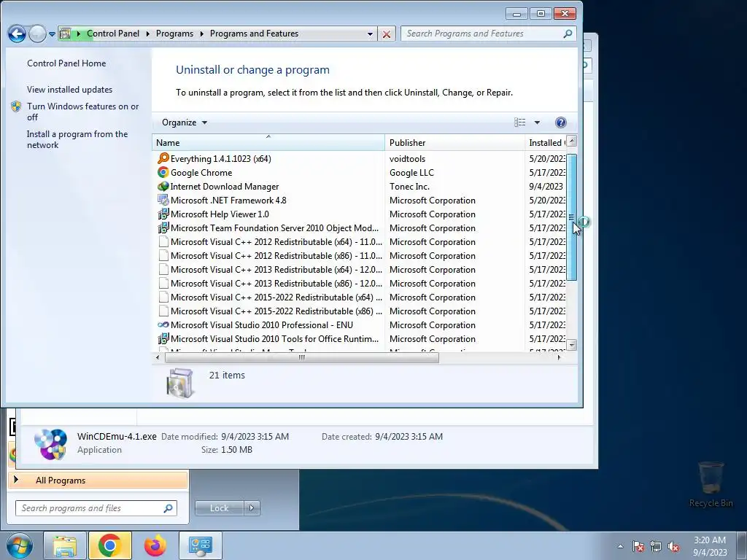Click the Internet Download Manager globe icon
747x560 pixels.
pyautogui.click(x=163, y=186)
